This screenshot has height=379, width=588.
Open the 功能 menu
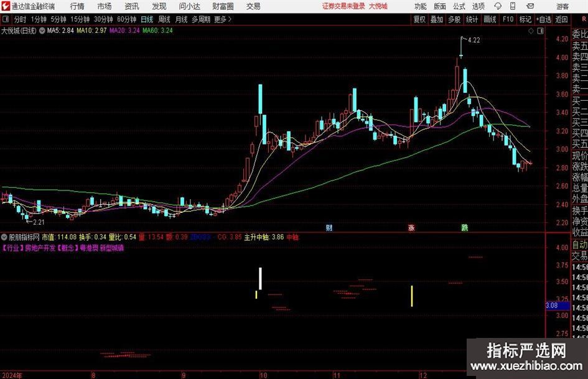421,6
